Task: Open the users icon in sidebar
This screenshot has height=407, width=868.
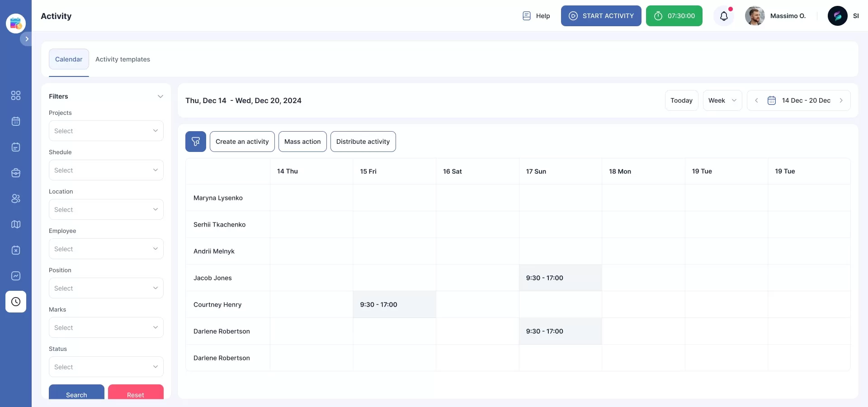Action: pyautogui.click(x=16, y=199)
